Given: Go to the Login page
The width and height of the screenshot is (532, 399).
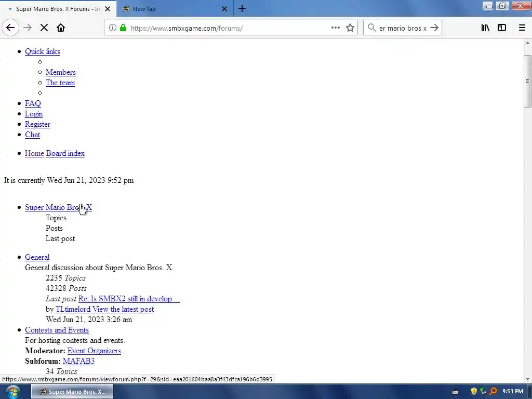Looking at the screenshot, I should pos(34,114).
